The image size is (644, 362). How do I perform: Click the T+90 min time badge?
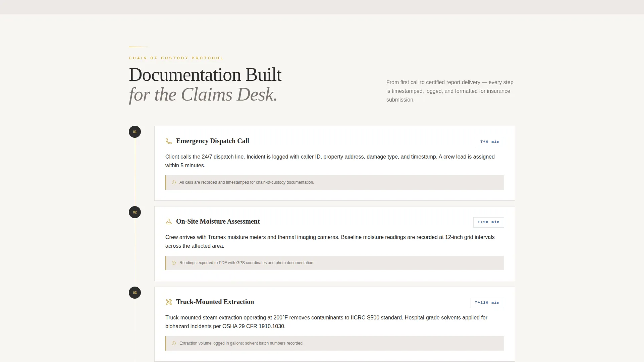(488, 222)
